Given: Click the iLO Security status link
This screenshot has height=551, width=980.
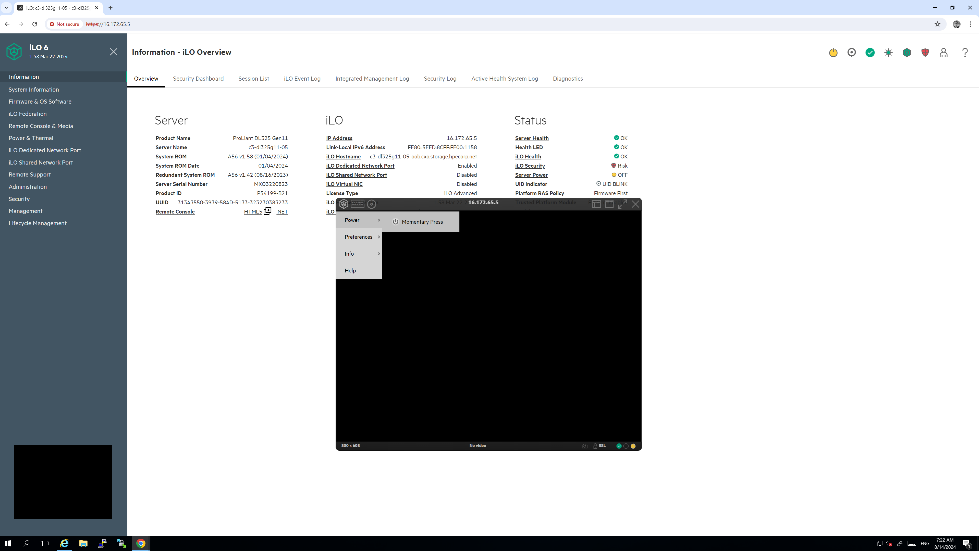Looking at the screenshot, I should pos(530,166).
